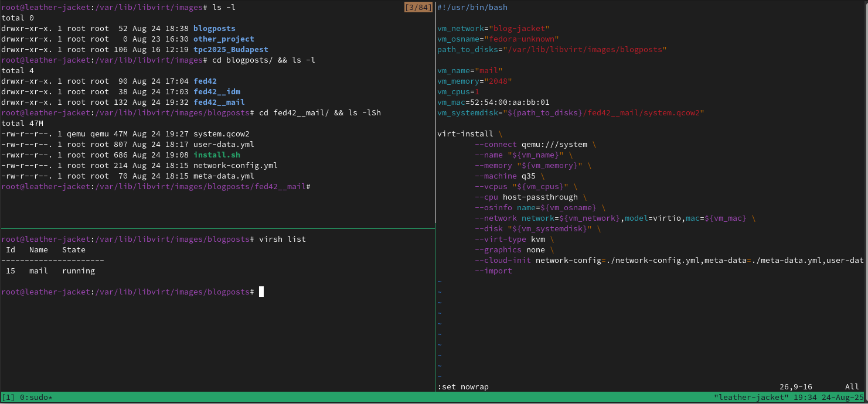Image resolution: width=868 pixels, height=404 pixels.
Task: Click the empty prompt in fed42__mail directory
Action: point(156,186)
